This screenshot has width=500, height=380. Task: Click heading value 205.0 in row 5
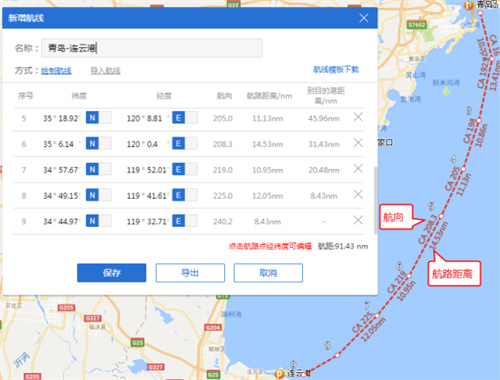[x=223, y=118]
